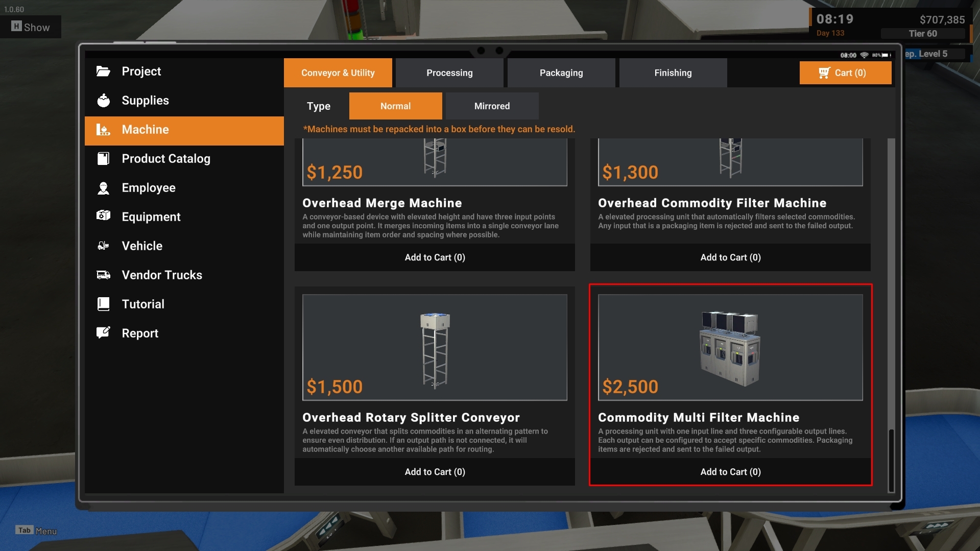The width and height of the screenshot is (980, 551).
Task: Select the Vehicle forklift icon
Action: pos(103,246)
